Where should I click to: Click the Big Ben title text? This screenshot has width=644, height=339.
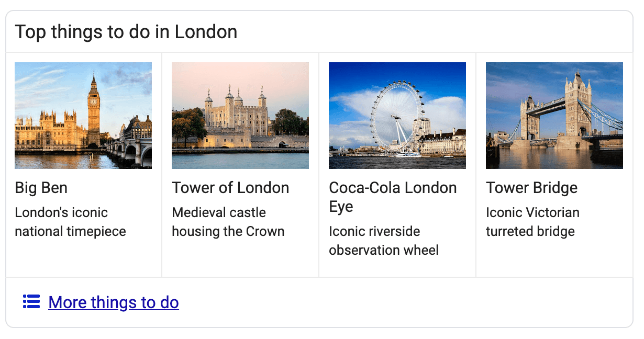coord(41,188)
